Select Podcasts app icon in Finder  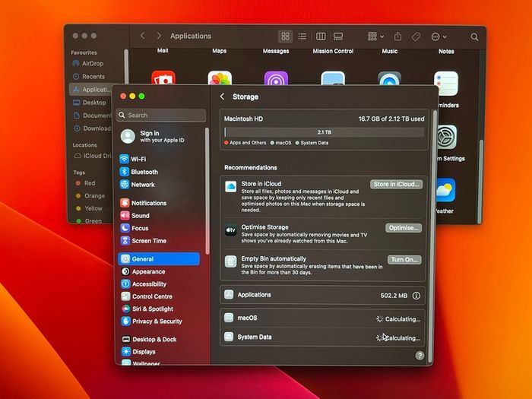(x=276, y=78)
